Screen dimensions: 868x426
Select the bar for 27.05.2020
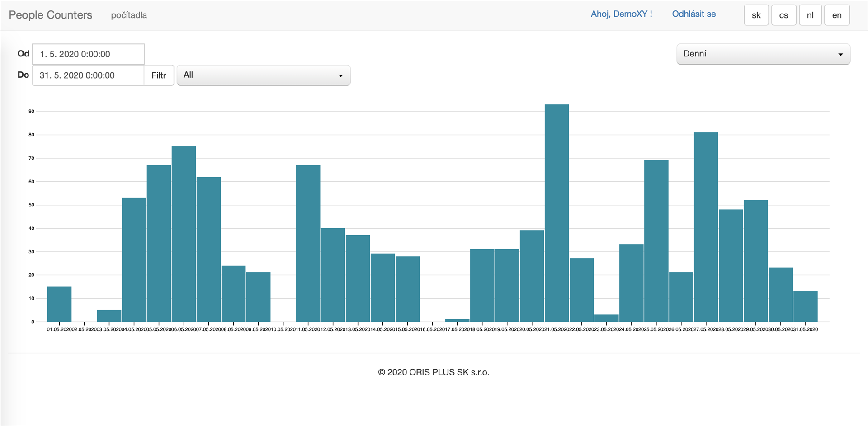coord(706,227)
